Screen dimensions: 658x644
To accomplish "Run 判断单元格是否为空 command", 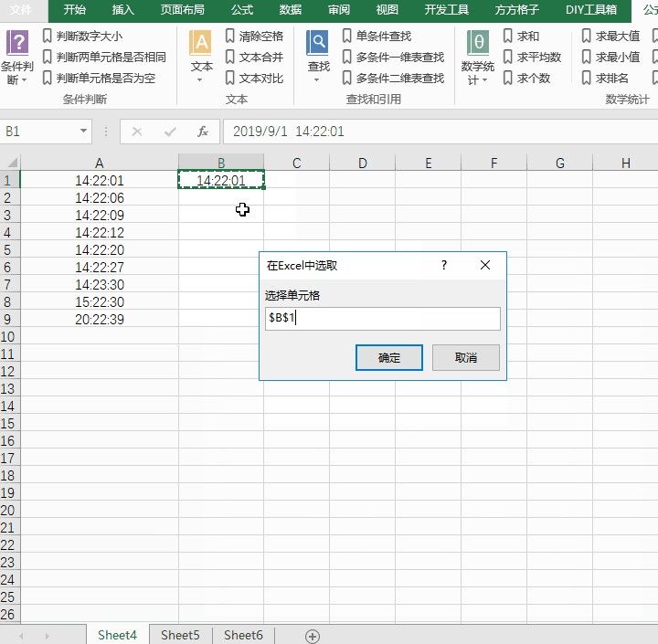I will [100, 78].
